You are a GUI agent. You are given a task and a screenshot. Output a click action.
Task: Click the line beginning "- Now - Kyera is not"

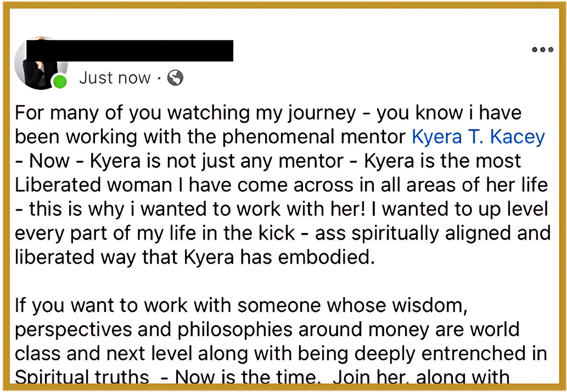[268, 161]
